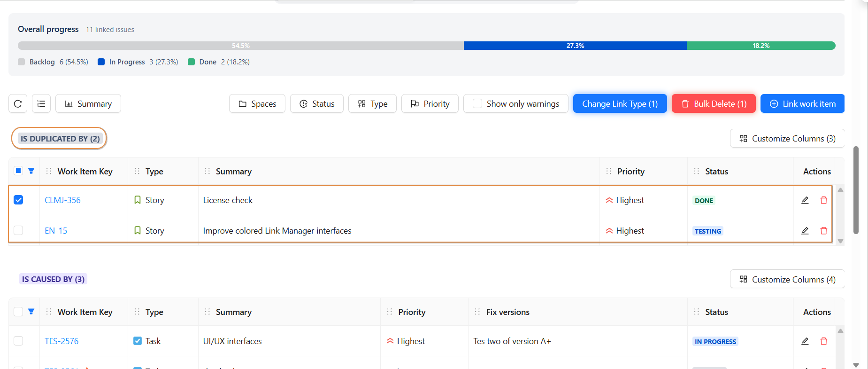
Task: Expand Customize Columns (3) options
Action: [x=787, y=139]
